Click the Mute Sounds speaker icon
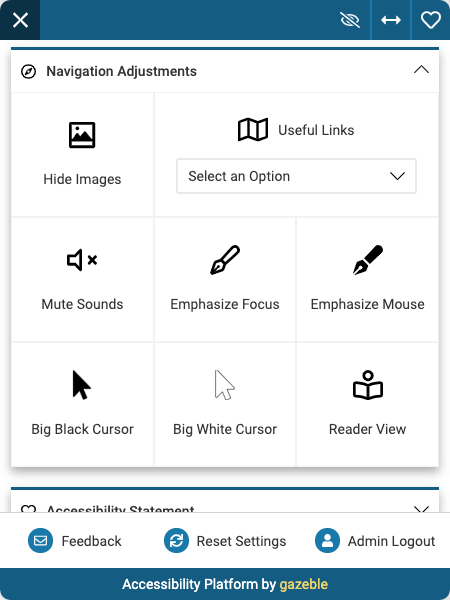Viewport: 450px width, 600px height. point(82,260)
